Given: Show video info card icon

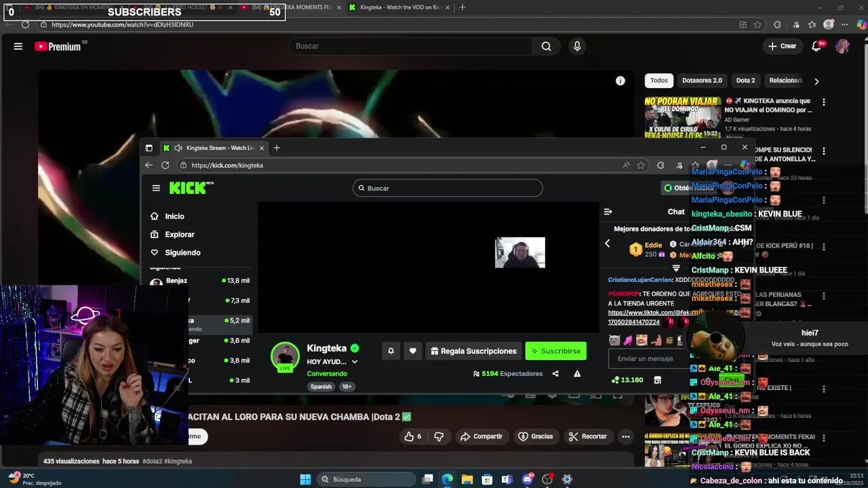Looking at the screenshot, I should [620, 81].
